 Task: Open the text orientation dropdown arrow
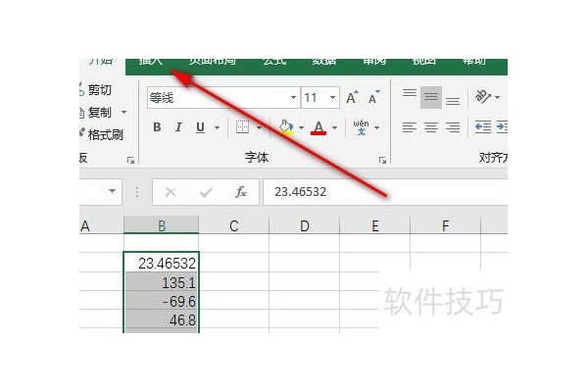pos(497,97)
